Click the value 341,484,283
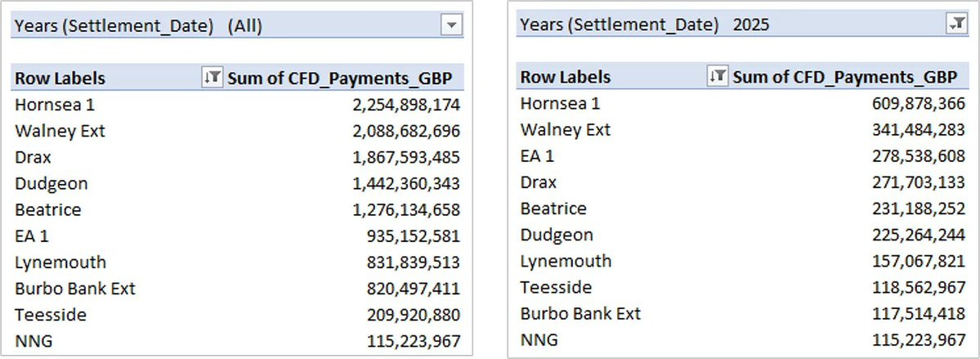The height and width of the screenshot is (359, 980). click(x=919, y=130)
